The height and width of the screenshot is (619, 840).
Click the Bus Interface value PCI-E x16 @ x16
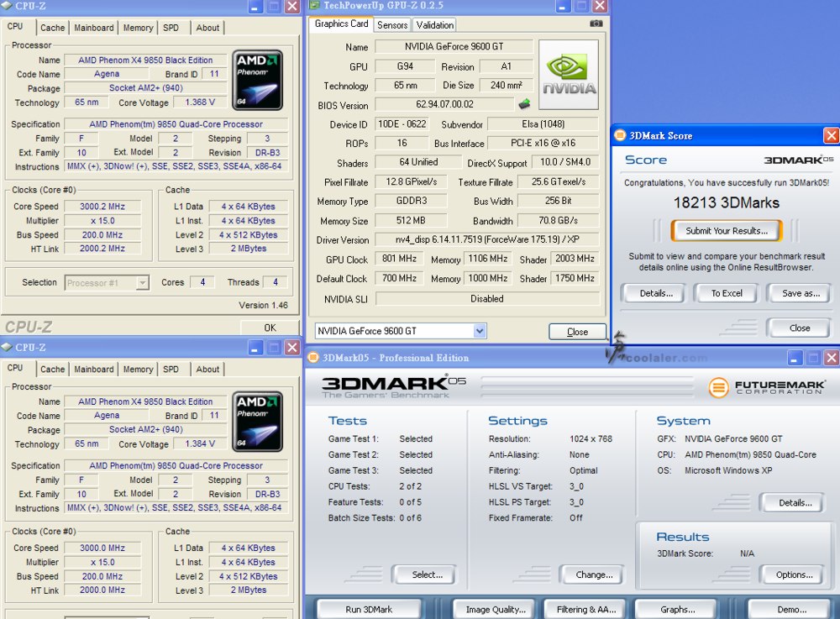click(543, 143)
